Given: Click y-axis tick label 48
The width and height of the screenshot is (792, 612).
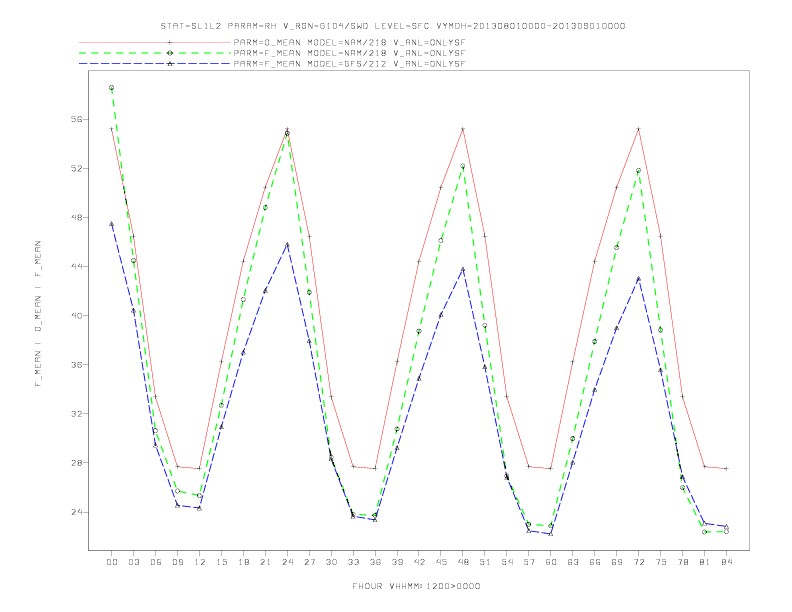Looking at the screenshot, I should (x=77, y=218).
